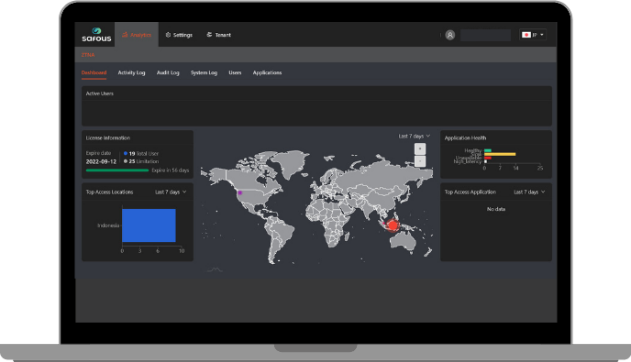Viewport: 631px width, 362px height.
Task: Switch to the Dashboard tab
Action: [x=94, y=73]
